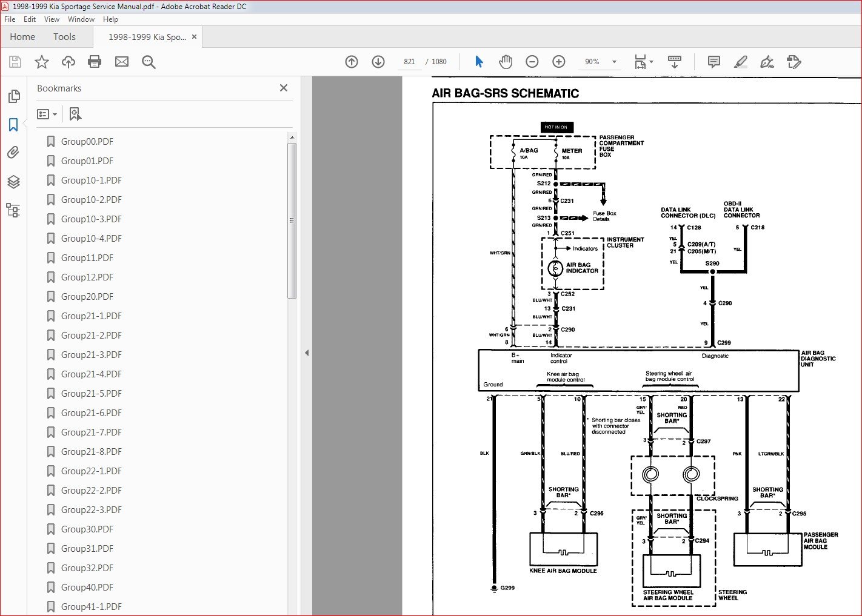The height and width of the screenshot is (616, 862).
Task: Zoom out with minus icon
Action: click(x=532, y=62)
